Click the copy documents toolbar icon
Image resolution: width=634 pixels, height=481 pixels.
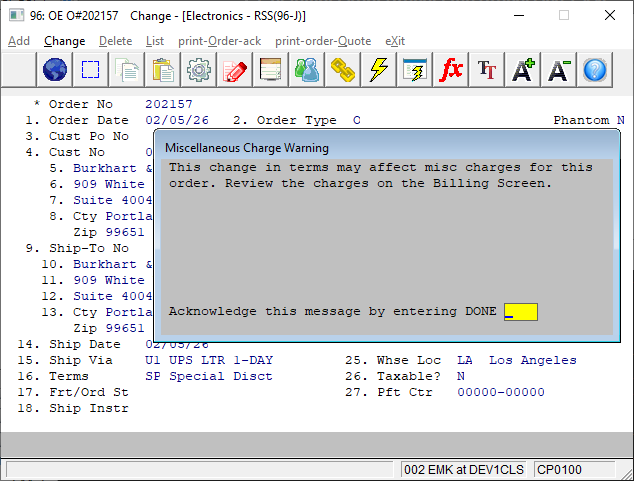127,70
